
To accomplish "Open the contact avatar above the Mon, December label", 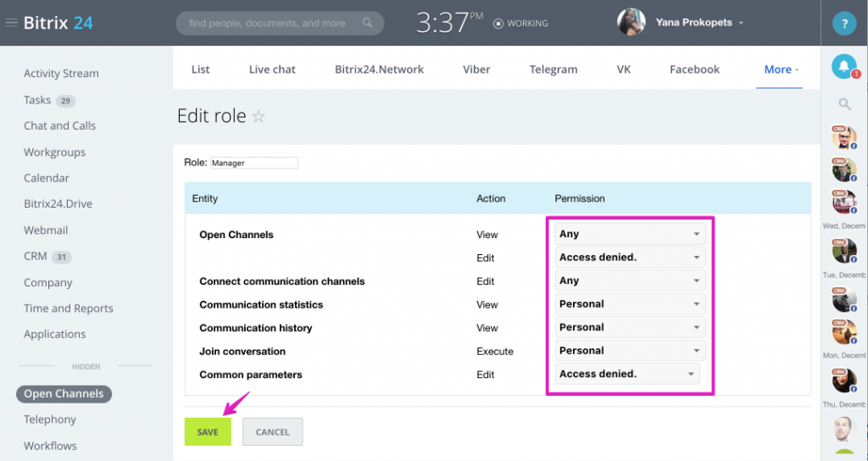I will tap(843, 331).
